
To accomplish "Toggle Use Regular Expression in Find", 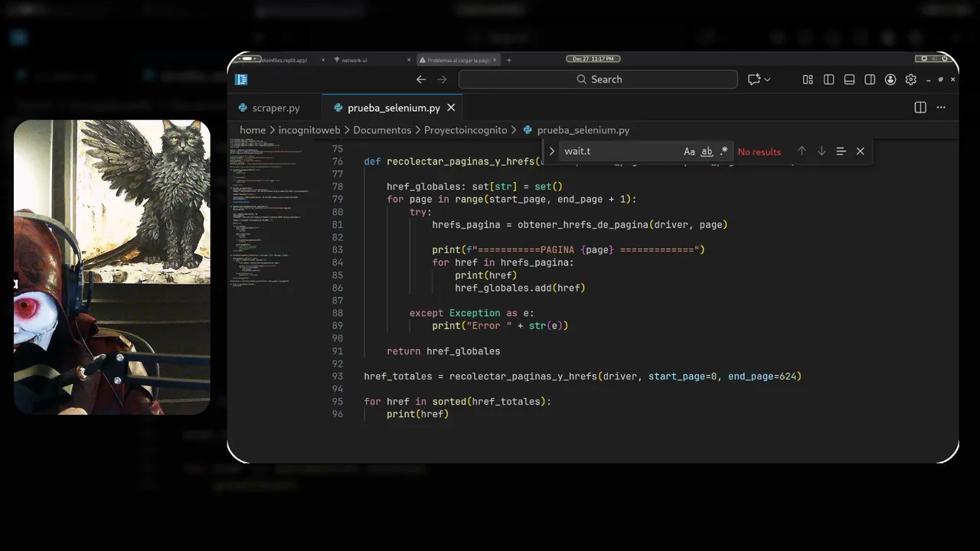I will pos(724,152).
